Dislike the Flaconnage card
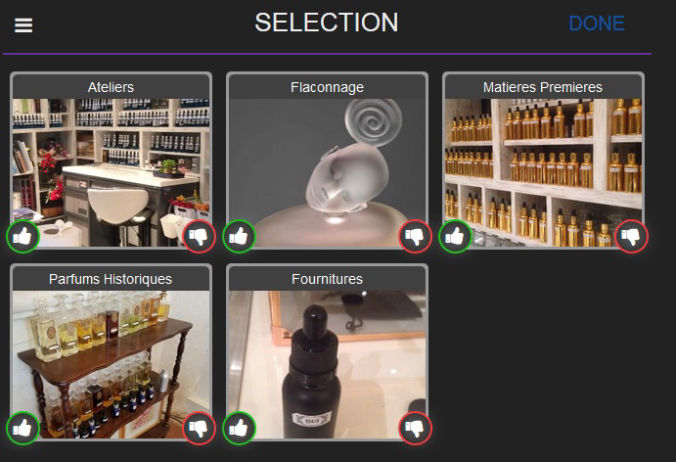 [x=415, y=236]
